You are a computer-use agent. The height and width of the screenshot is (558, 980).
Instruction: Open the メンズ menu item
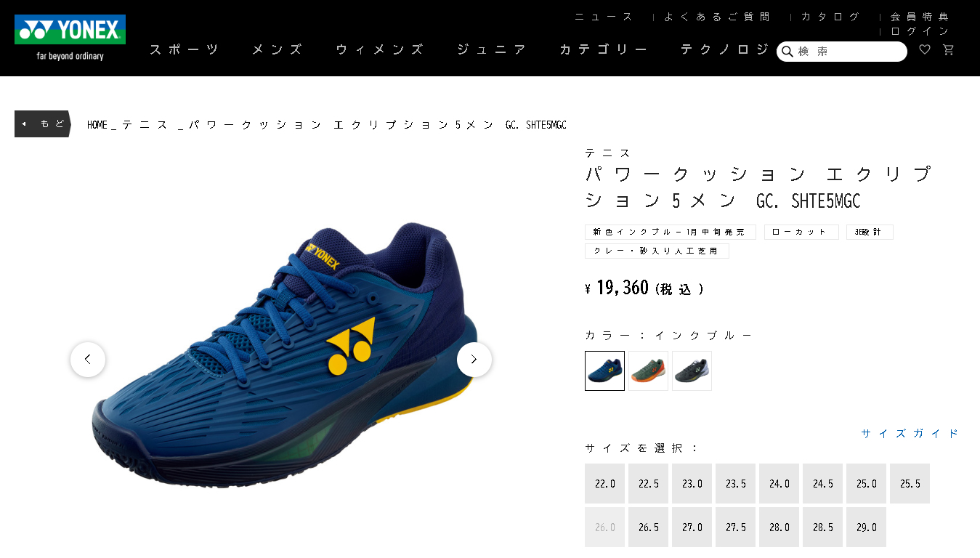click(x=277, y=49)
